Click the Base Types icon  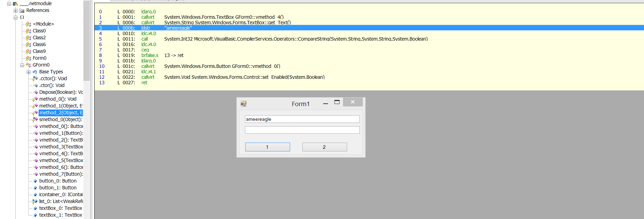point(35,72)
